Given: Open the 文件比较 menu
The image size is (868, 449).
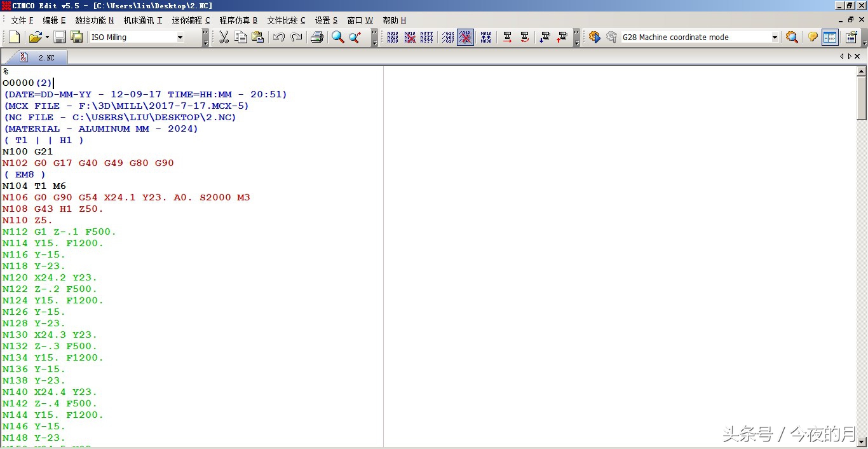Looking at the screenshot, I should (286, 20).
